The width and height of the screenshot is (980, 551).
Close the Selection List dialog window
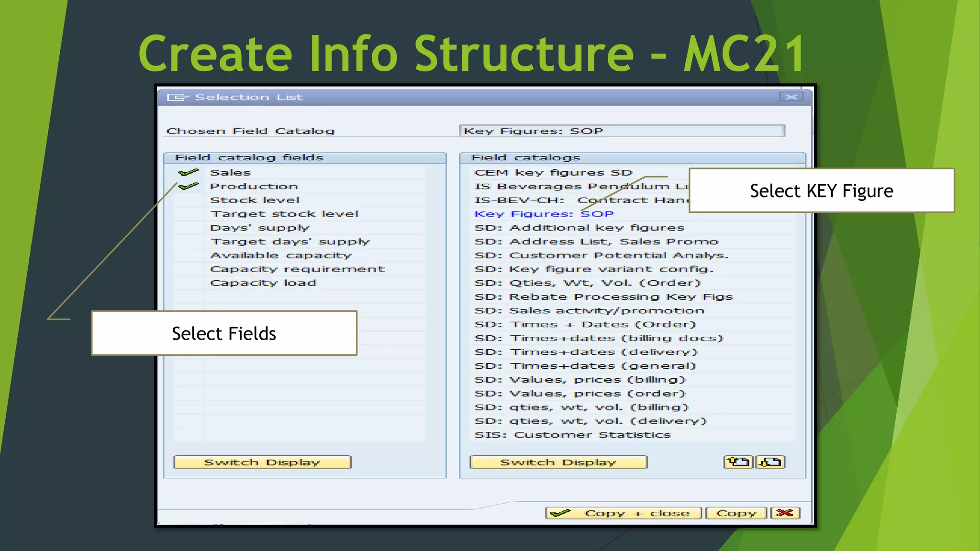pyautogui.click(x=791, y=97)
